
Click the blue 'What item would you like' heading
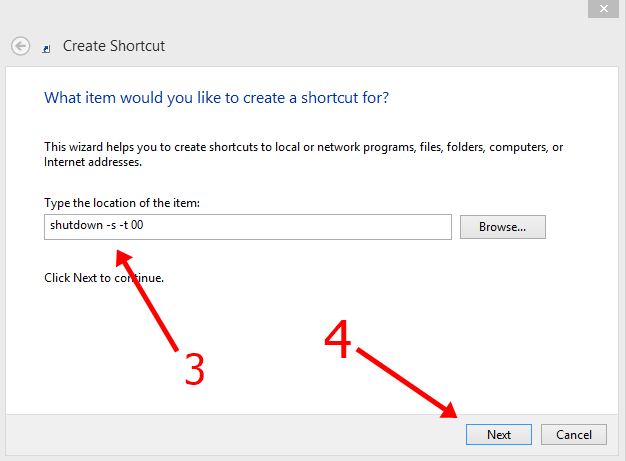[216, 98]
